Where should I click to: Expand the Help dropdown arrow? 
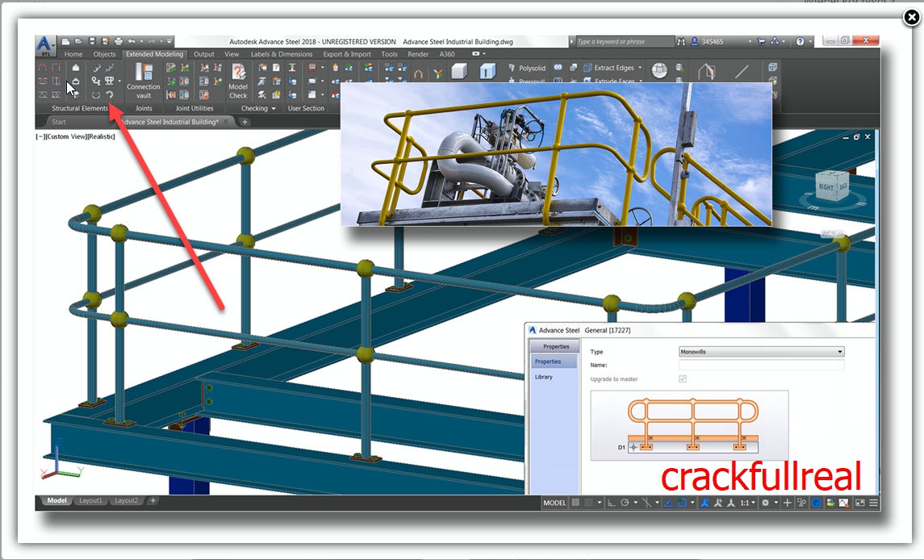[x=809, y=41]
